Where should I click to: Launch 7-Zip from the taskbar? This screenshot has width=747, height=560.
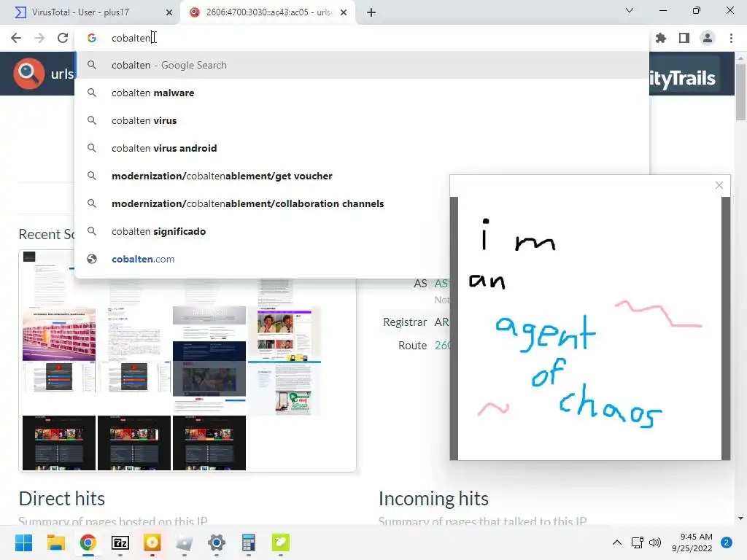120,542
